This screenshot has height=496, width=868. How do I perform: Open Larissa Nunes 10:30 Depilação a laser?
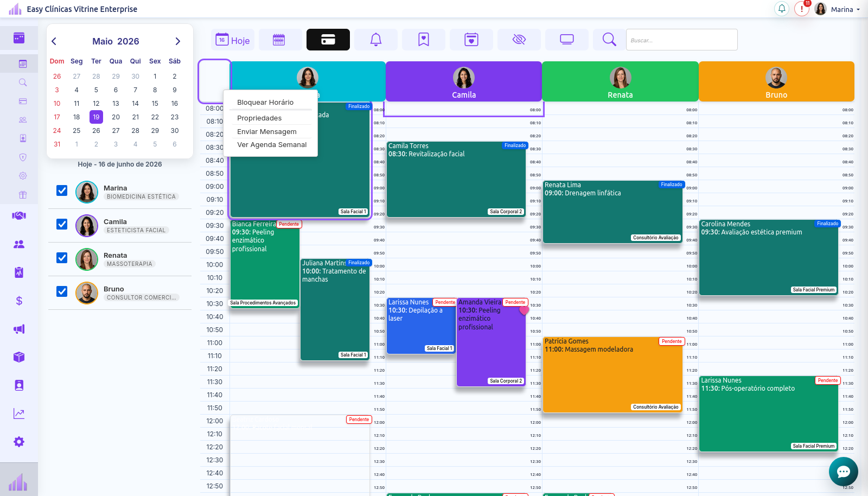421,326
